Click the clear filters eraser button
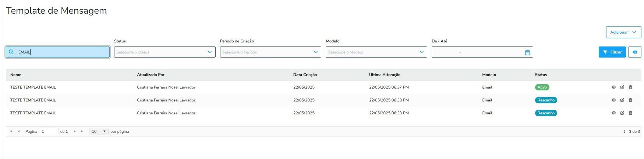The height and width of the screenshot is (159, 644). pos(634,52)
